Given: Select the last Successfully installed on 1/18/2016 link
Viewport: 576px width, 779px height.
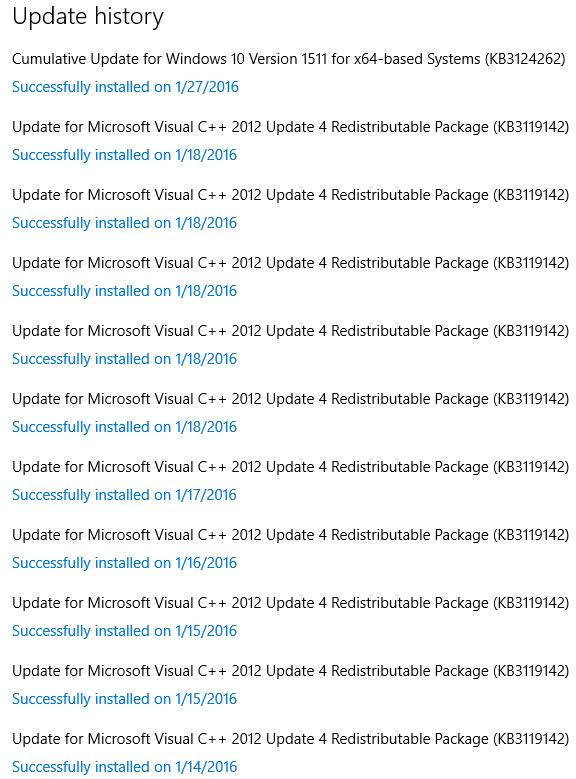Looking at the screenshot, I should click(x=124, y=427).
